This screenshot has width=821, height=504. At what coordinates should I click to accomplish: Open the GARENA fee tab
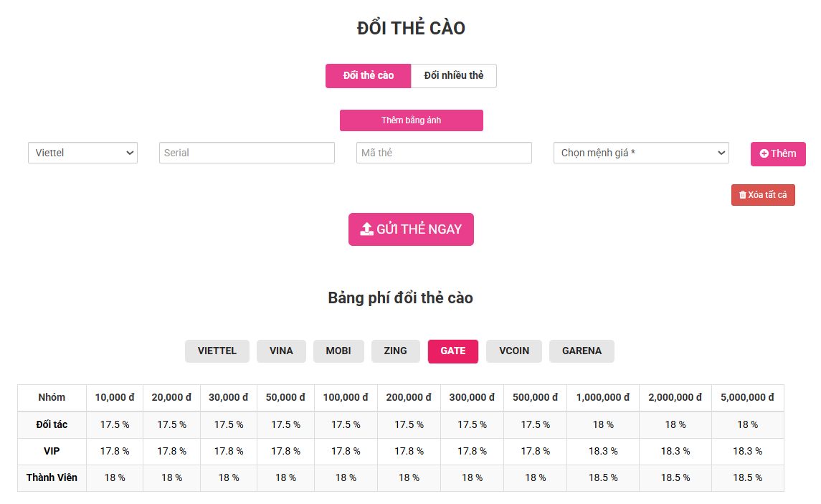coord(582,351)
